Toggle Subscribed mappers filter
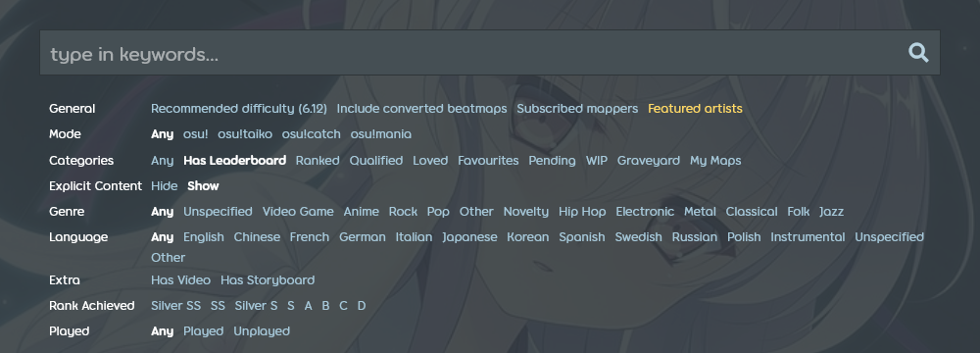 point(577,109)
